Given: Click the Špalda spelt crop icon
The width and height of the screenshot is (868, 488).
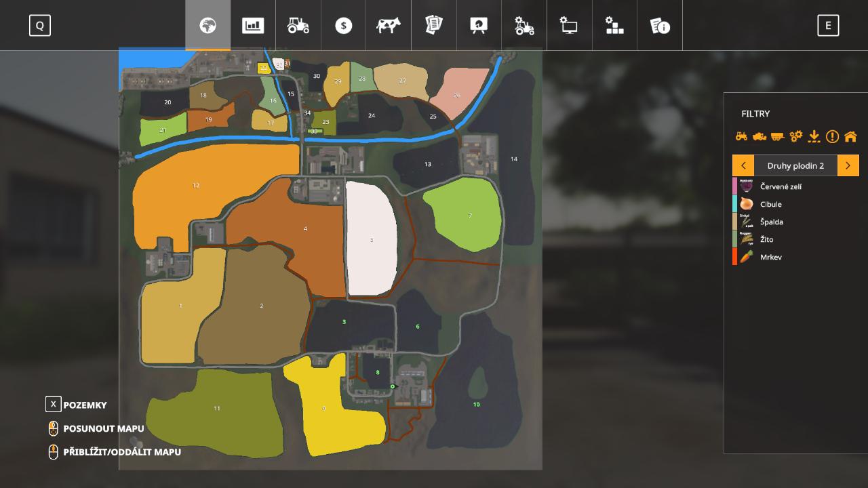Looking at the screenshot, I should pos(747,222).
